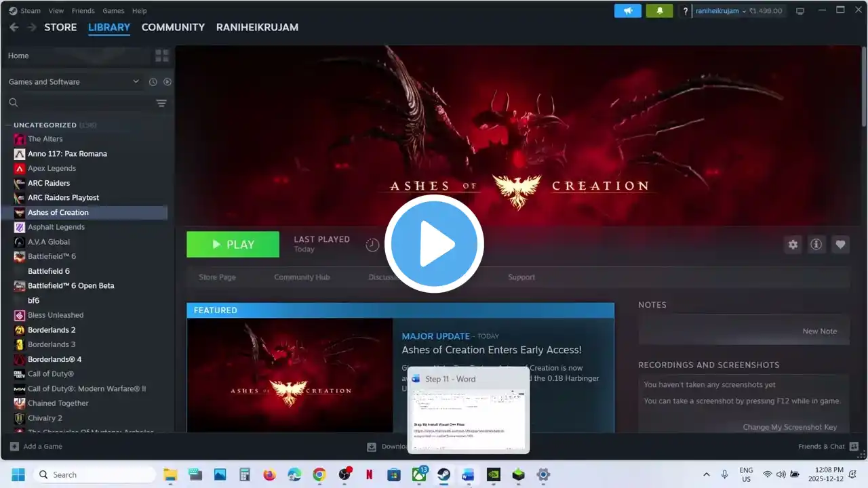868x488 pixels.
Task: Sort library by recent with clock icon
Action: point(153,82)
